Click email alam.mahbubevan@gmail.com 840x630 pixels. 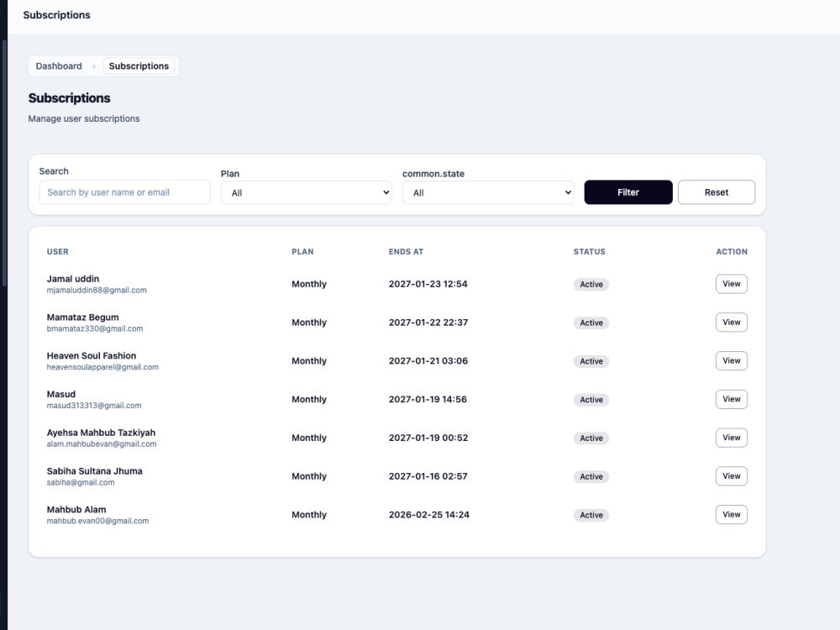(102, 444)
